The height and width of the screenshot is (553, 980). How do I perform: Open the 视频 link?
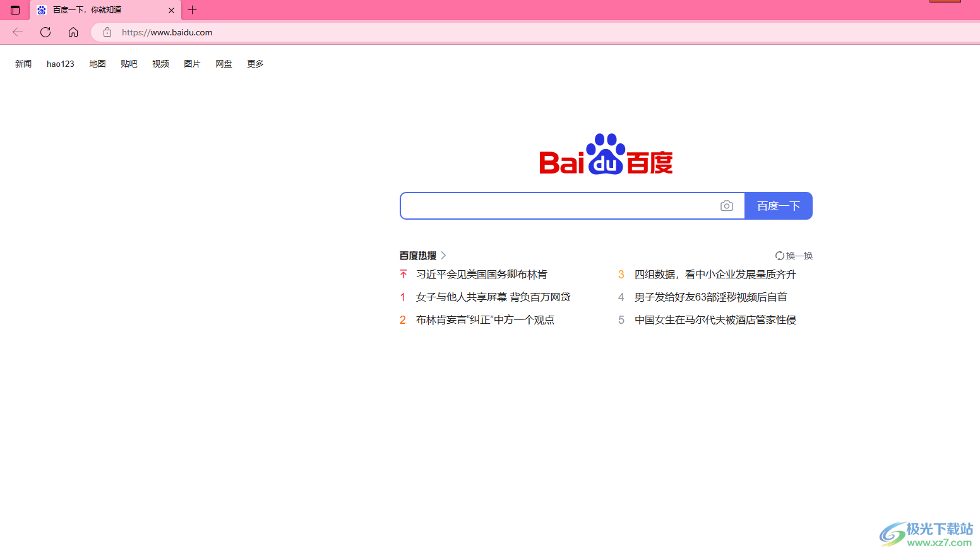[160, 64]
